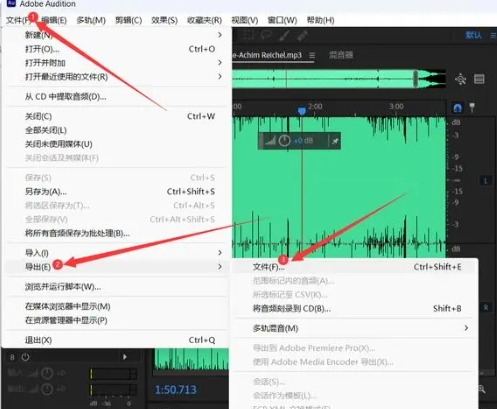This screenshot has height=409, width=497.
Task: Click the volume ramp icon in the HUD
Action: coord(270,141)
